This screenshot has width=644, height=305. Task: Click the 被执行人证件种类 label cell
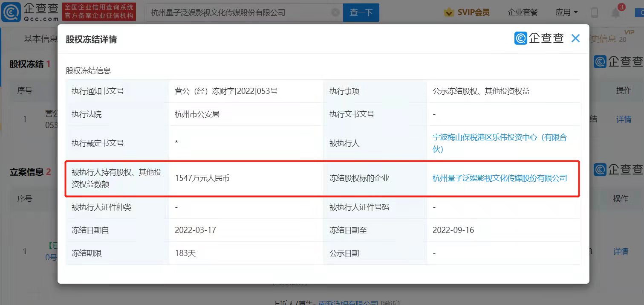pyautogui.click(x=118, y=207)
